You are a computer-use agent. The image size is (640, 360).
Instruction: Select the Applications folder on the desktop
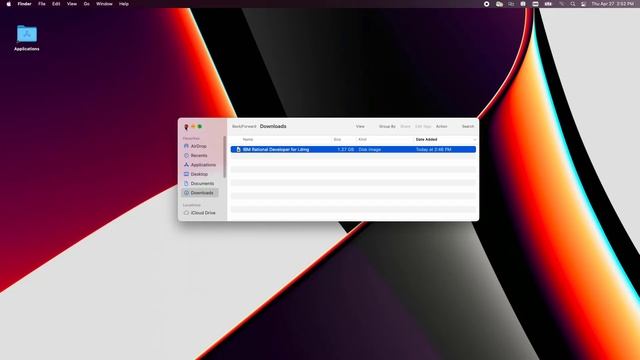(x=27, y=38)
